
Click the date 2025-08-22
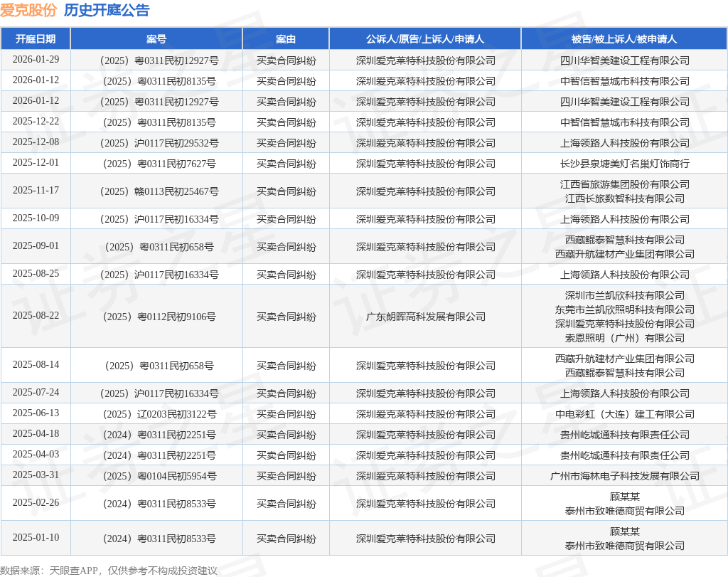(x=36, y=315)
